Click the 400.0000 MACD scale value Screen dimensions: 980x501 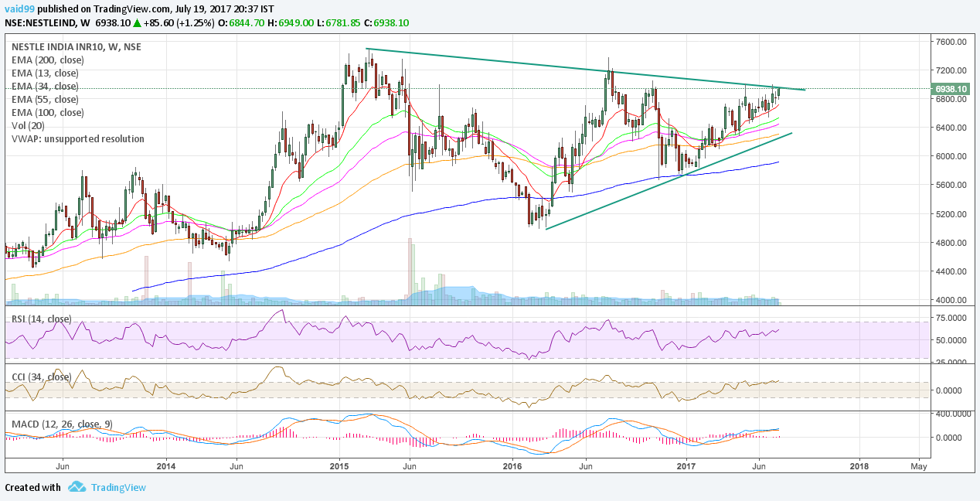tap(953, 414)
